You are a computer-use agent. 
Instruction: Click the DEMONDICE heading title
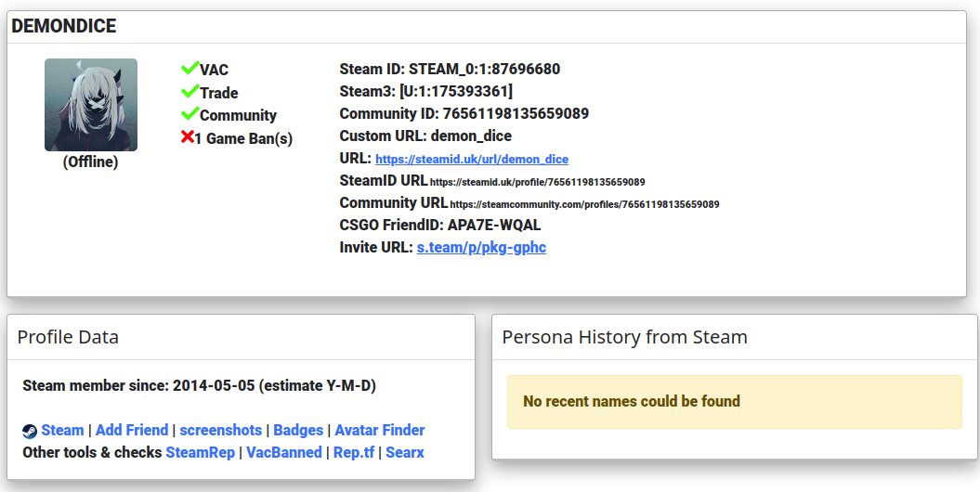(x=64, y=26)
